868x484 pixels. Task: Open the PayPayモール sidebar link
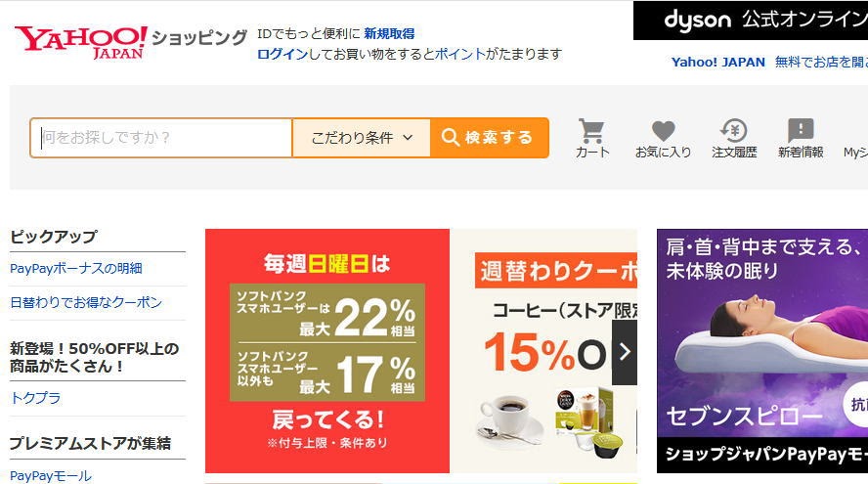point(51,476)
